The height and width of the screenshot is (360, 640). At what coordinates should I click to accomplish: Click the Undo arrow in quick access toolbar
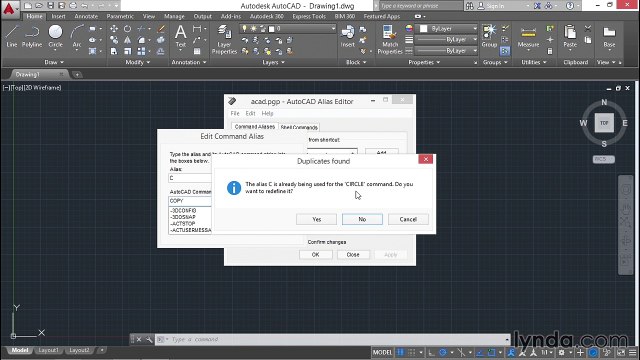(x=84, y=6)
